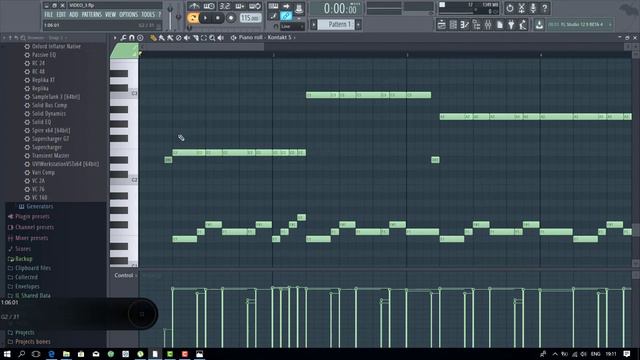Click the 115 tempo display
This screenshot has height=360, width=640.
pos(250,18)
